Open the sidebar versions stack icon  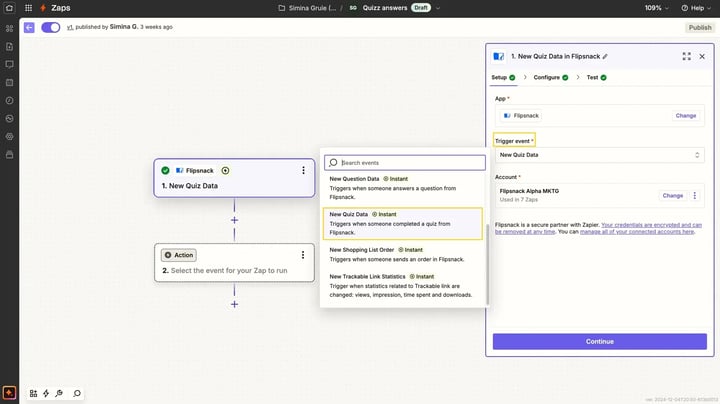tap(9, 155)
